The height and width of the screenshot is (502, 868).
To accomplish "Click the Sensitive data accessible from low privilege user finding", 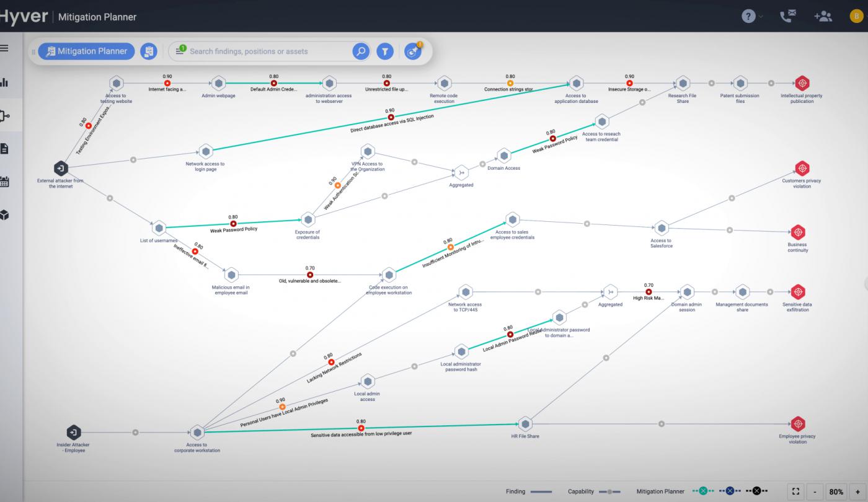I will pyautogui.click(x=361, y=428).
